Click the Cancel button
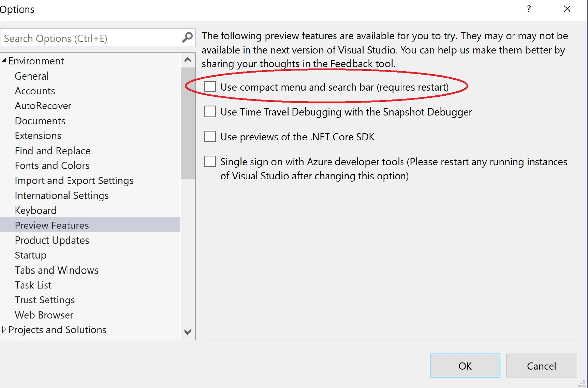 (541, 366)
